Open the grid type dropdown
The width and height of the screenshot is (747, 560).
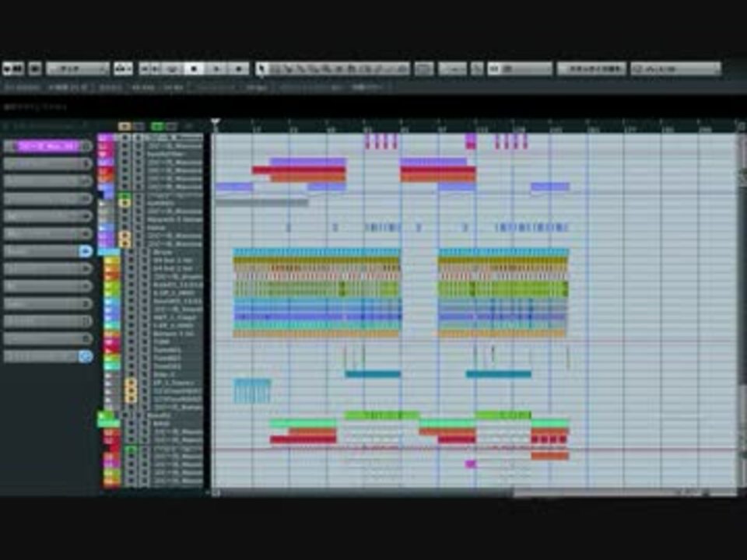pos(520,69)
